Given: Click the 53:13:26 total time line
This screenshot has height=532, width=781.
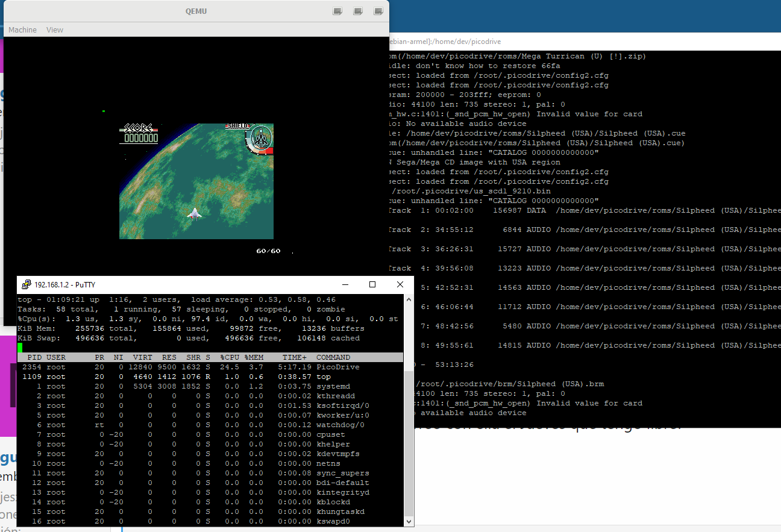Looking at the screenshot, I should coord(445,365).
